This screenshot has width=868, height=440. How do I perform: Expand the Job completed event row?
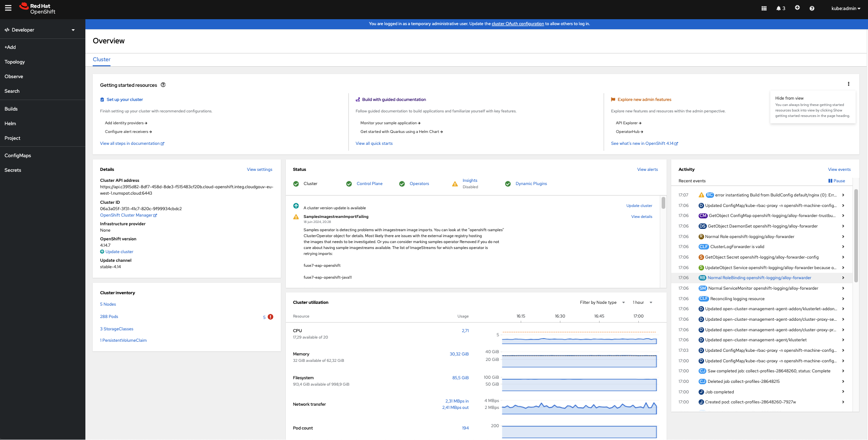(x=843, y=392)
